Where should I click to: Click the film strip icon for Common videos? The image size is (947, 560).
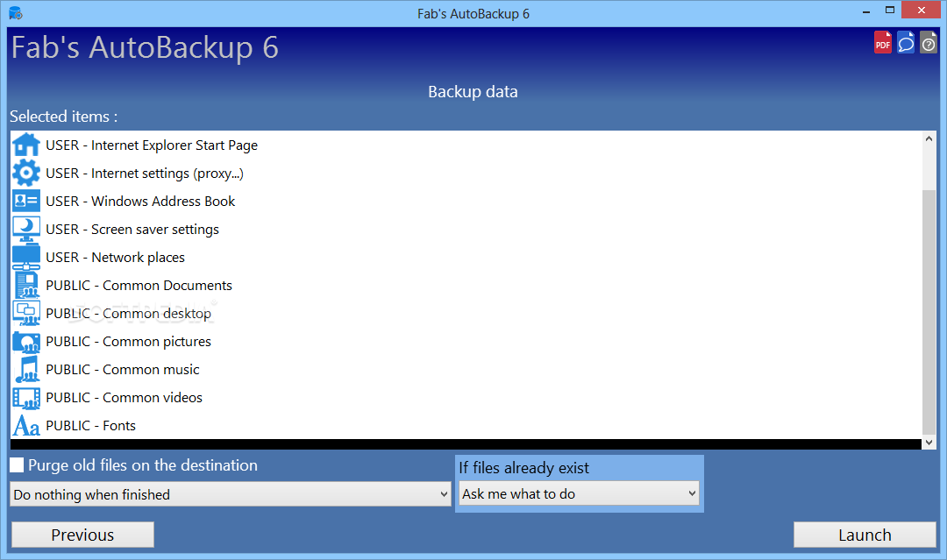pos(26,398)
